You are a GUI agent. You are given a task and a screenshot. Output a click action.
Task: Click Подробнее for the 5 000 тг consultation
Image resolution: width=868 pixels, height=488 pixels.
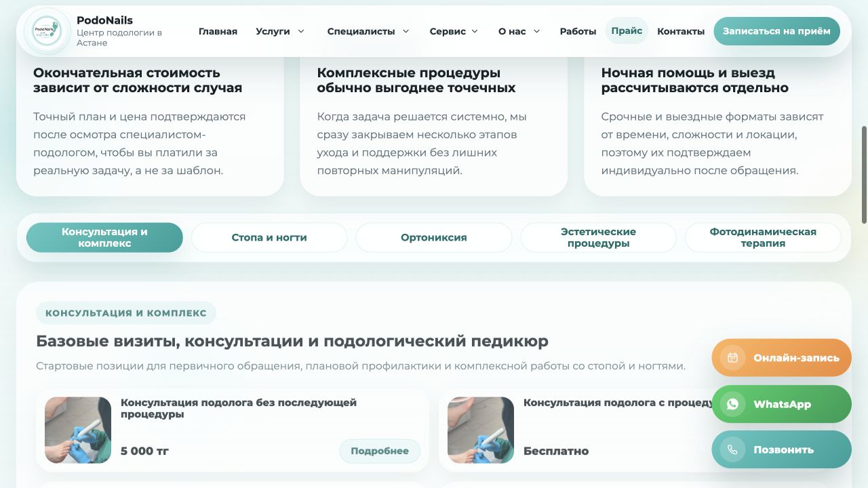(x=380, y=451)
